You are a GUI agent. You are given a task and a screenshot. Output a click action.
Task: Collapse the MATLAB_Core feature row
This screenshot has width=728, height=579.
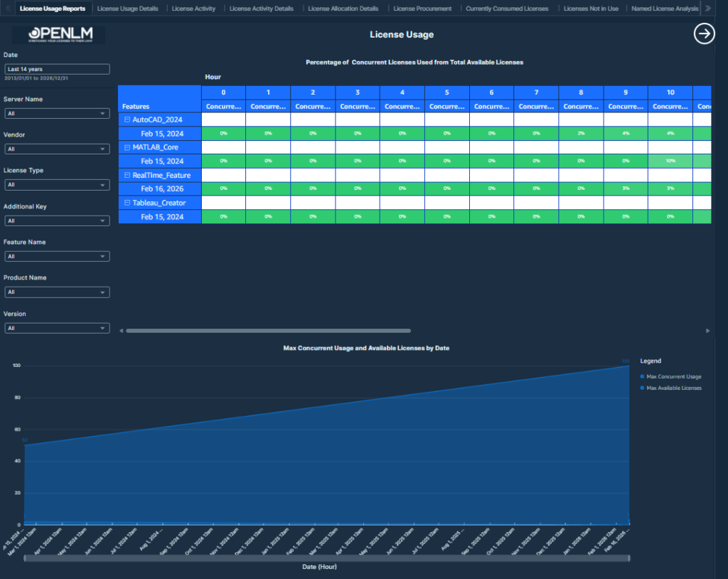click(127, 147)
